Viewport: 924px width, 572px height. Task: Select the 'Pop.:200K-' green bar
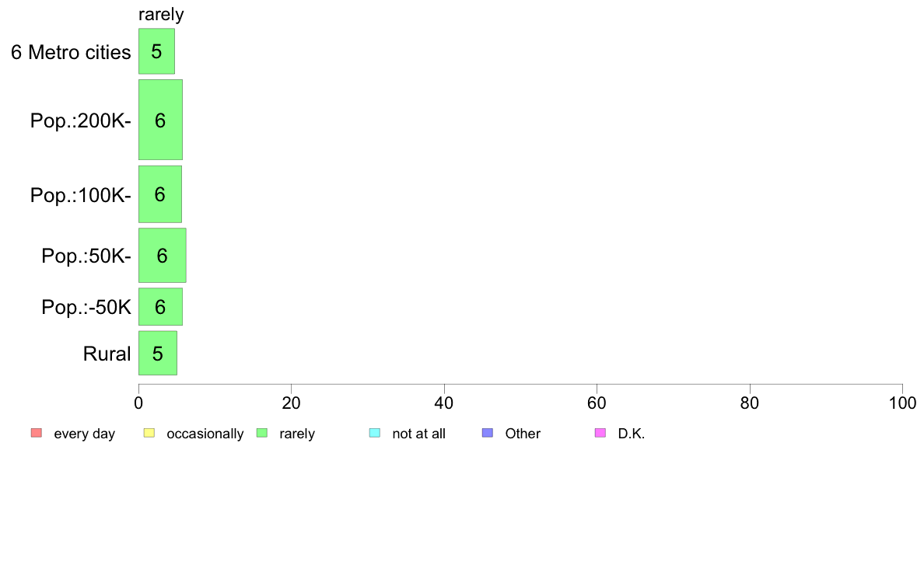[x=160, y=120]
